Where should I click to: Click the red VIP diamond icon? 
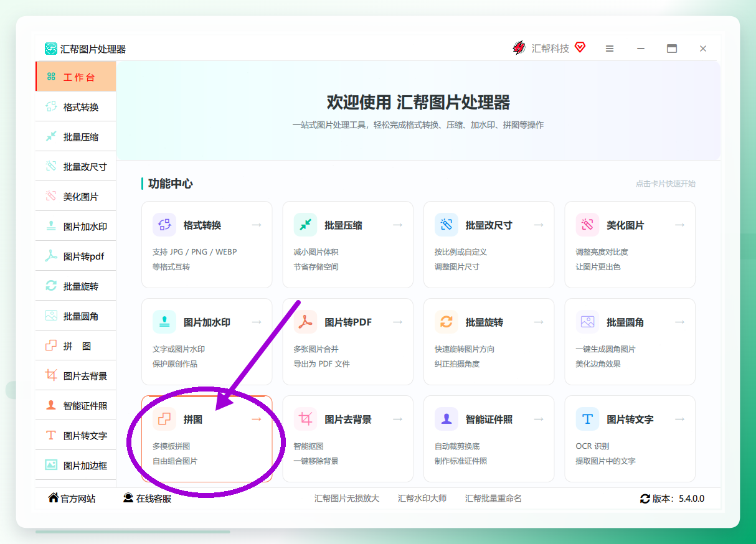click(x=580, y=47)
